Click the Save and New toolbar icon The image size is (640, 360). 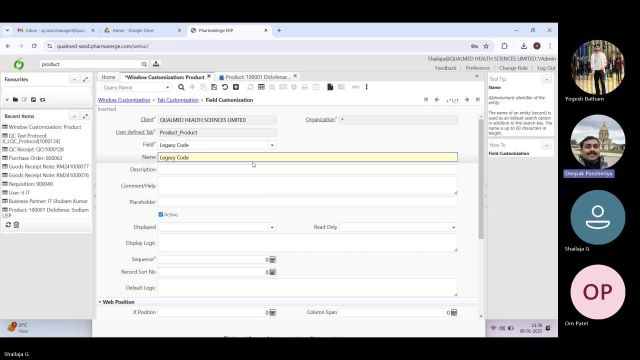236,87
